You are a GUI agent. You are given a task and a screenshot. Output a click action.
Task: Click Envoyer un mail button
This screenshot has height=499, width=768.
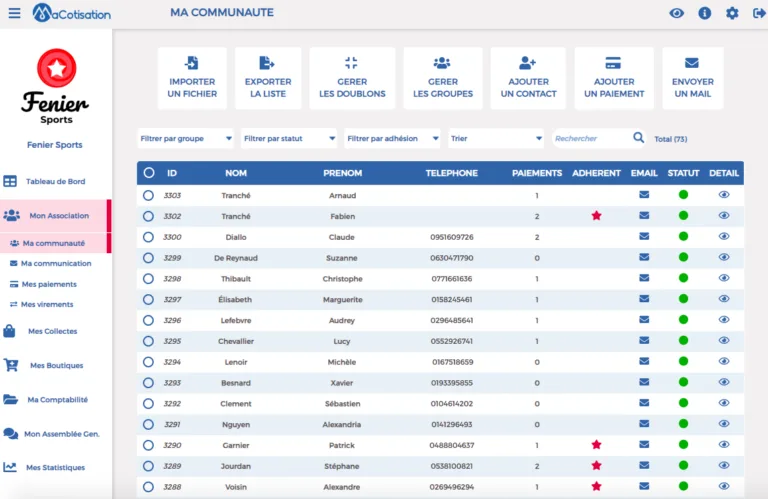click(693, 78)
